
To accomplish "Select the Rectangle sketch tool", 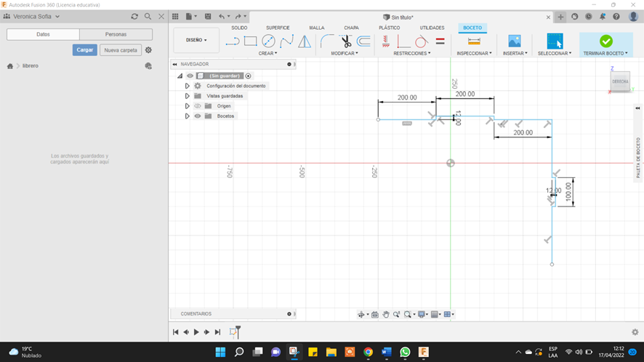I will (x=250, y=41).
